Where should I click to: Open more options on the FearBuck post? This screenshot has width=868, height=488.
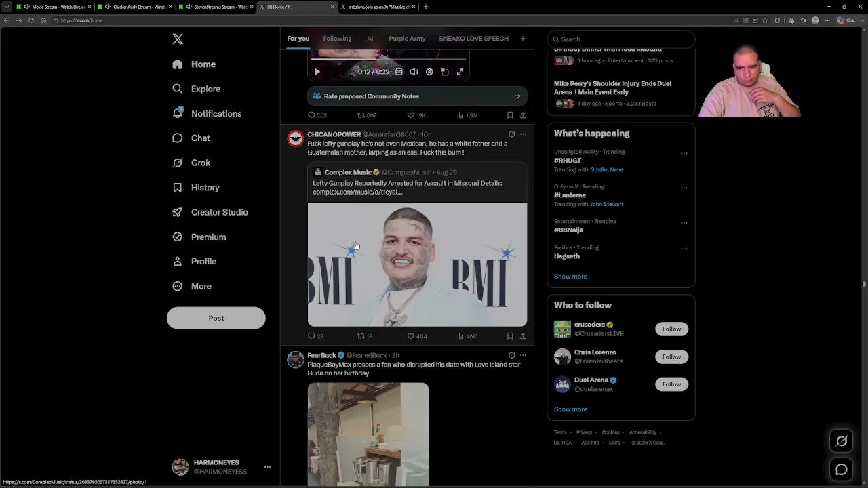pyautogui.click(x=523, y=355)
